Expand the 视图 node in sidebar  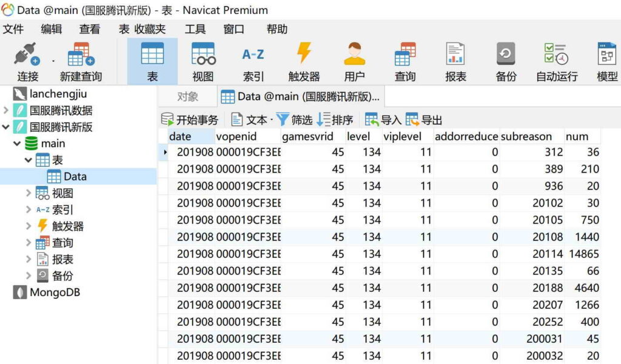[x=29, y=193]
